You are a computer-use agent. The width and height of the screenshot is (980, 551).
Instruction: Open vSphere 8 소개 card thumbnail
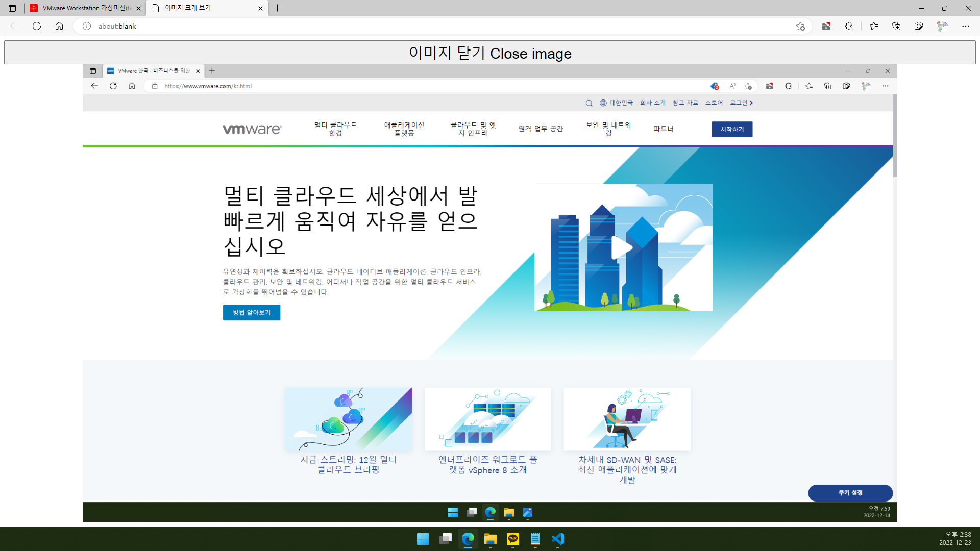pyautogui.click(x=488, y=419)
